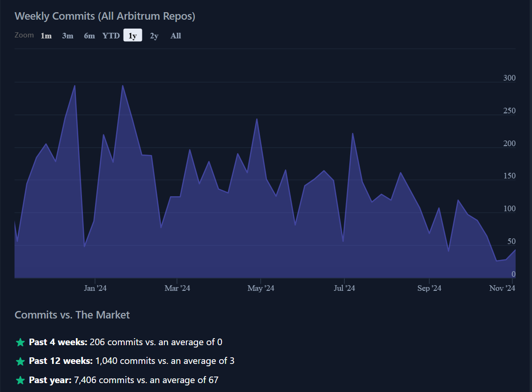
Task: Select the All zoom range
Action: click(175, 35)
